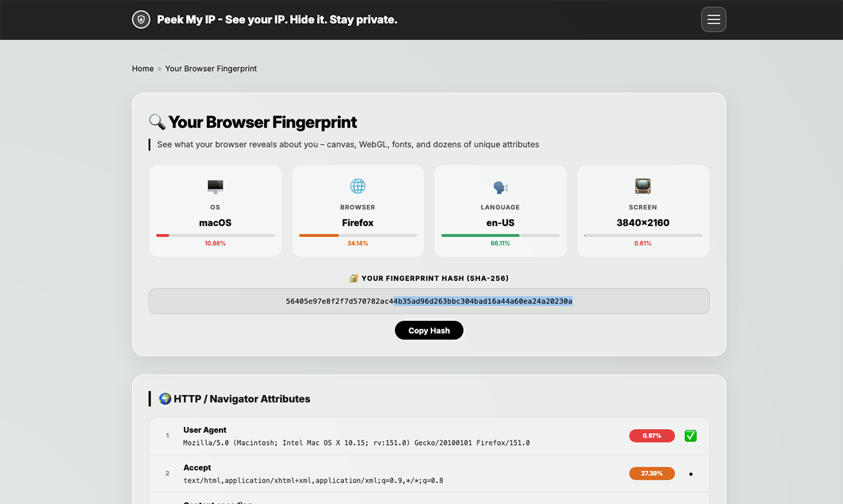The image size is (843, 504).
Task: Click the fingerprint hash field
Action: point(429,301)
